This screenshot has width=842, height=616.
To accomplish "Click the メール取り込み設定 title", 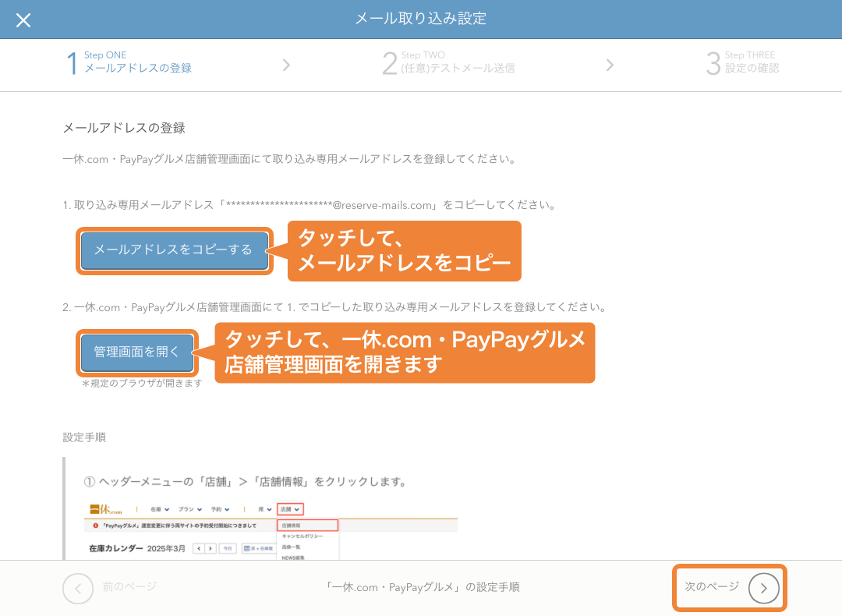I will pos(421,19).
